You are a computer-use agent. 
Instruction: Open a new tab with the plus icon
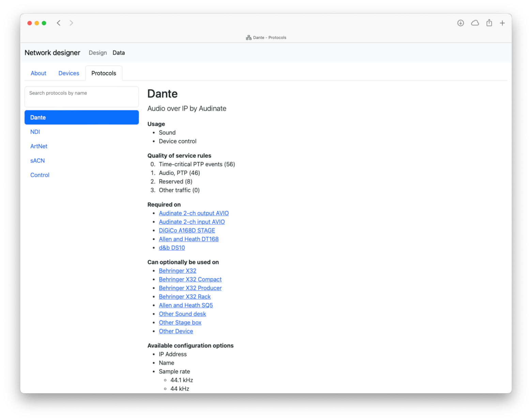pos(502,23)
